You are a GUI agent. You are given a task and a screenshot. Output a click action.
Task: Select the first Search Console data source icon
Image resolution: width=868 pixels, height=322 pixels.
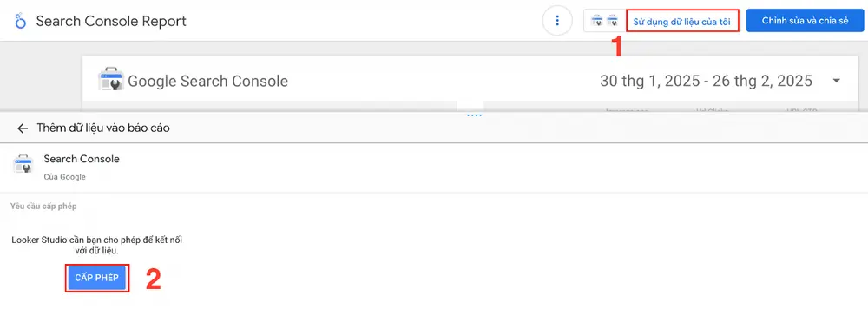click(x=597, y=21)
